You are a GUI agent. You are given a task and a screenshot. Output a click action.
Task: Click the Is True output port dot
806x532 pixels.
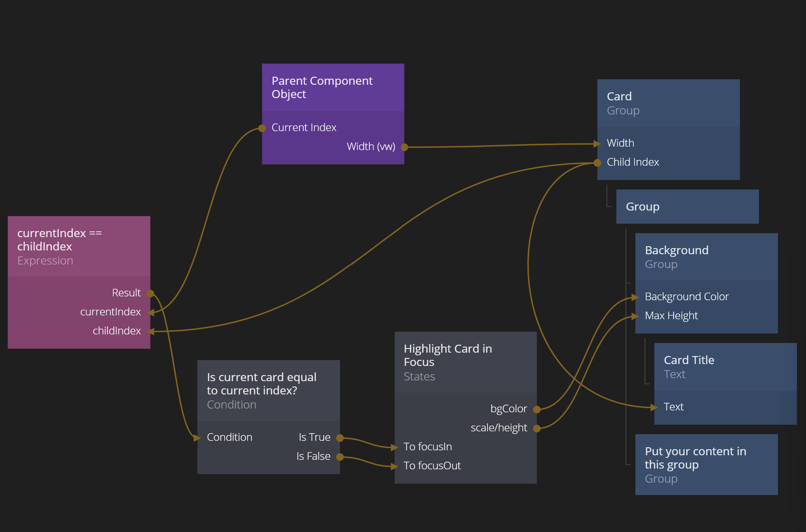(x=340, y=438)
